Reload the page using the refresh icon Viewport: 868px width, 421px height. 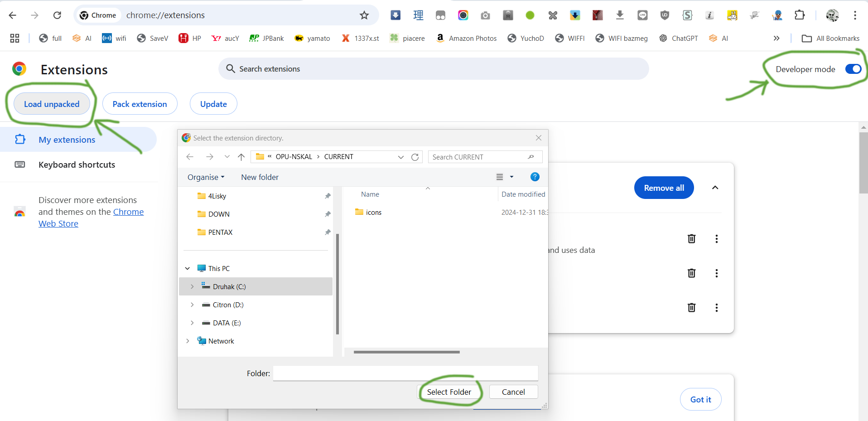57,15
